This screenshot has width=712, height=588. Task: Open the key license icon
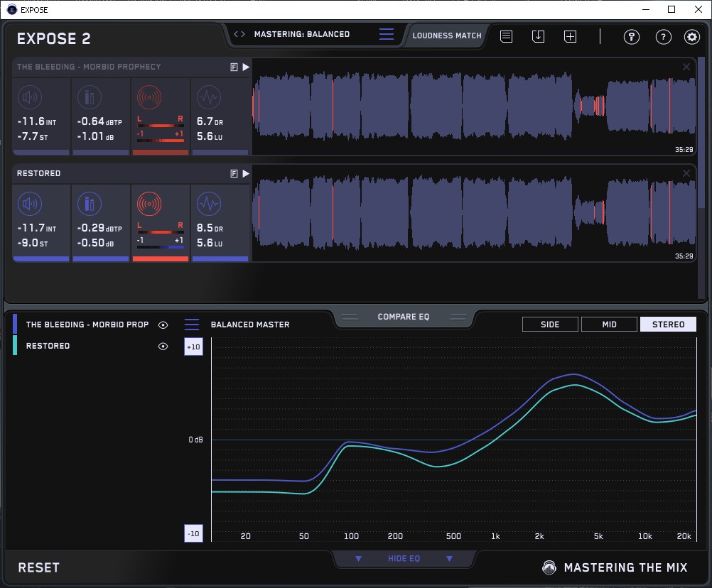tap(632, 37)
